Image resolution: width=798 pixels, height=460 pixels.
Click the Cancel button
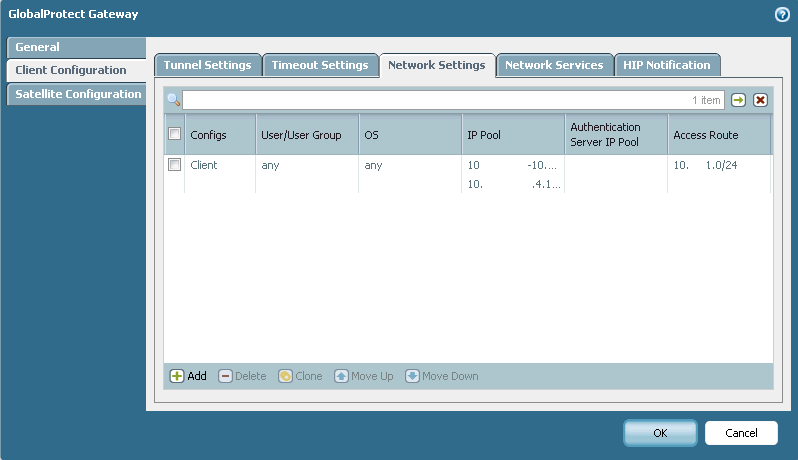pos(741,432)
